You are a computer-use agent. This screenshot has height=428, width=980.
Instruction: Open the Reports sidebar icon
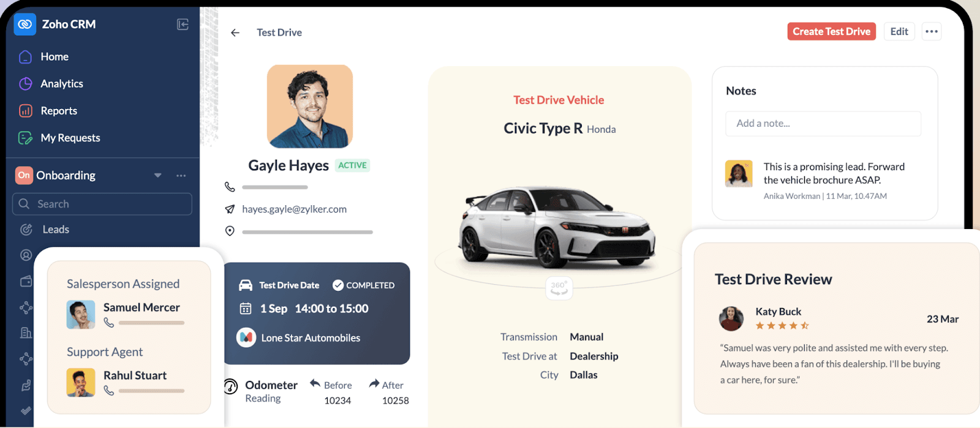point(25,111)
